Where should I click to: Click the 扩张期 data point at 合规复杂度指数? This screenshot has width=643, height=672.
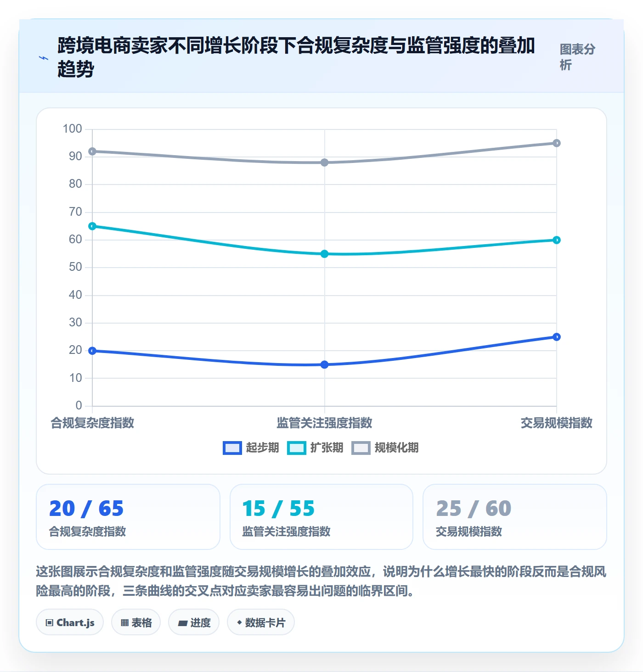click(x=92, y=226)
